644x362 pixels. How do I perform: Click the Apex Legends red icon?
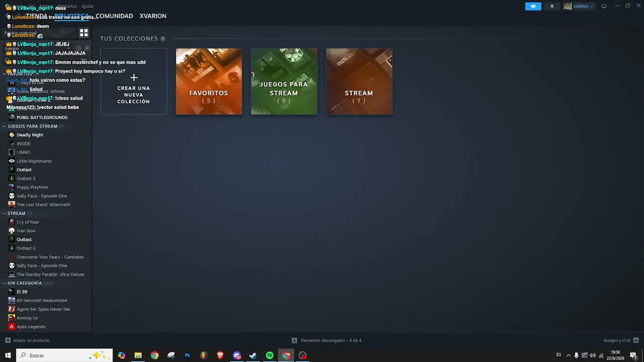click(12, 326)
